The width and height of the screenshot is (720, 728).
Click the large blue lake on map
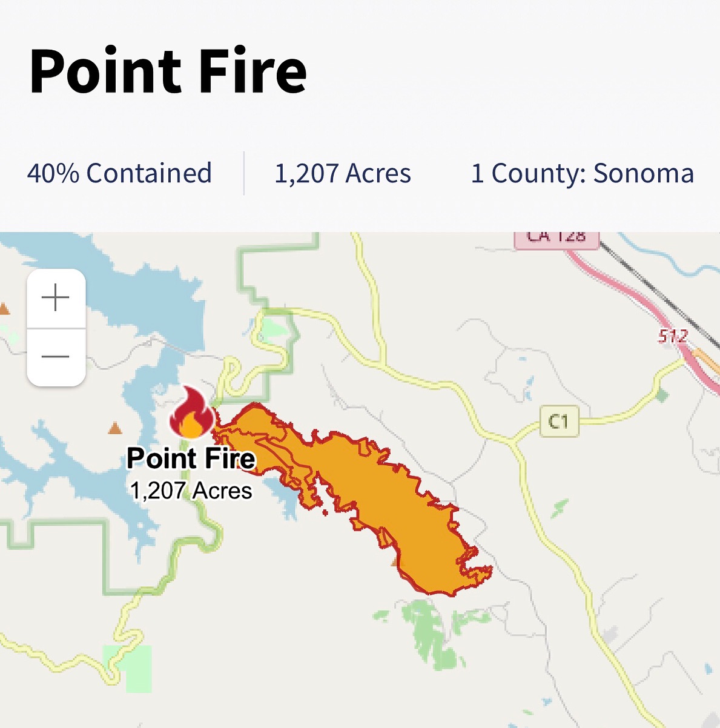(163, 303)
